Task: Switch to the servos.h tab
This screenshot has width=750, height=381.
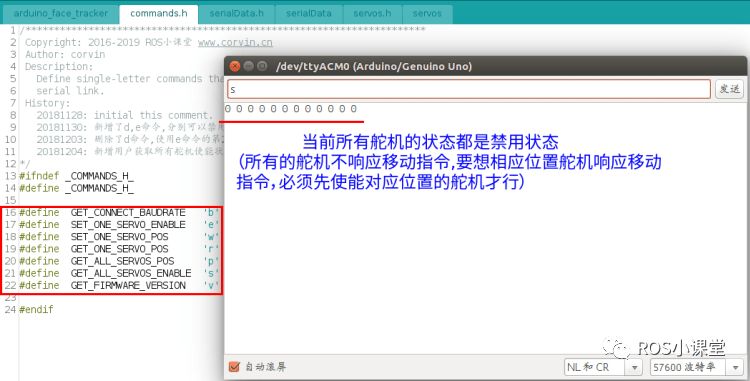Action: coord(373,13)
